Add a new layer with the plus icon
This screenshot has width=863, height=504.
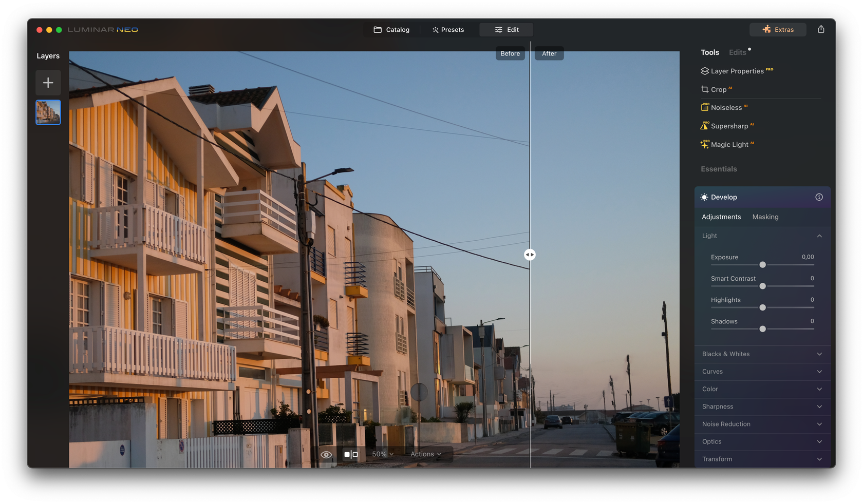48,82
